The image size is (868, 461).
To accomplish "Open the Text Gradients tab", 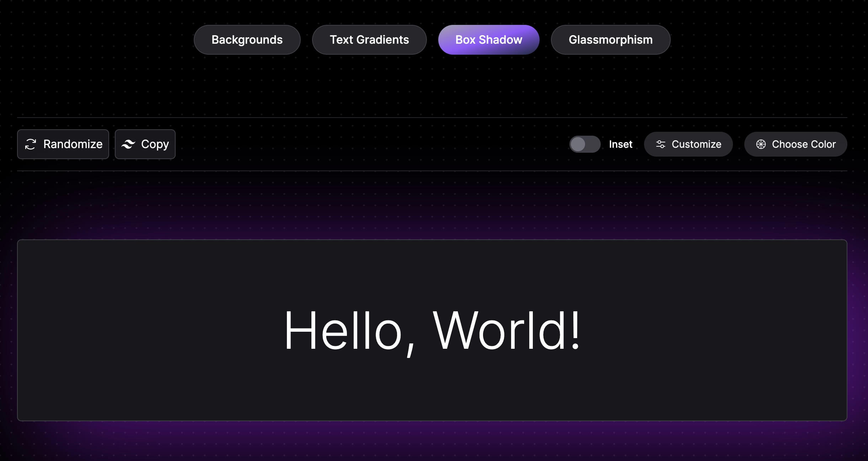I will point(369,40).
